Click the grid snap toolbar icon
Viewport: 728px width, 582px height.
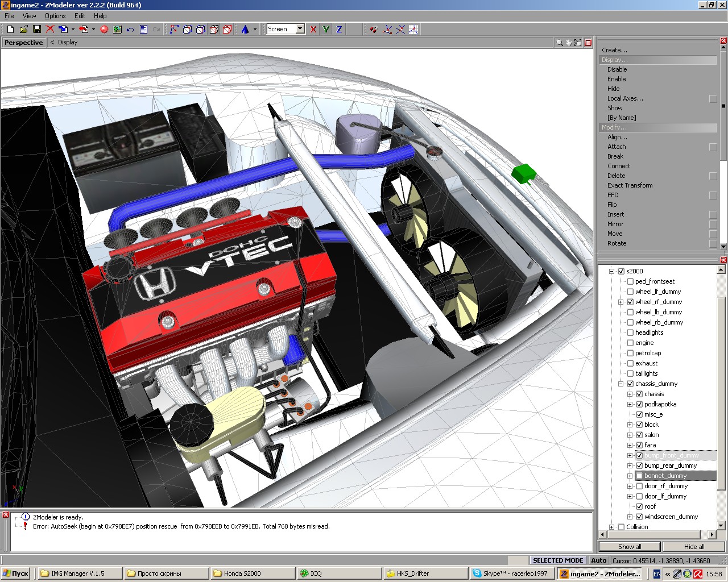[413, 29]
